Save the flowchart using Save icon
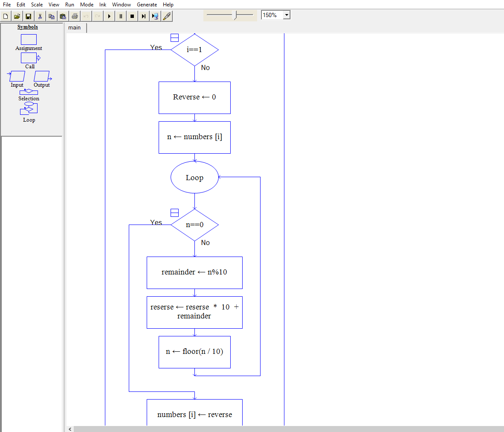 (28, 16)
